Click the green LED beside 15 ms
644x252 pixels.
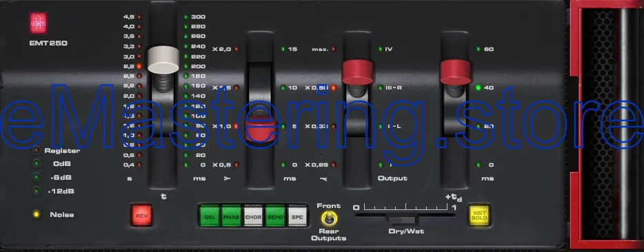(x=283, y=50)
